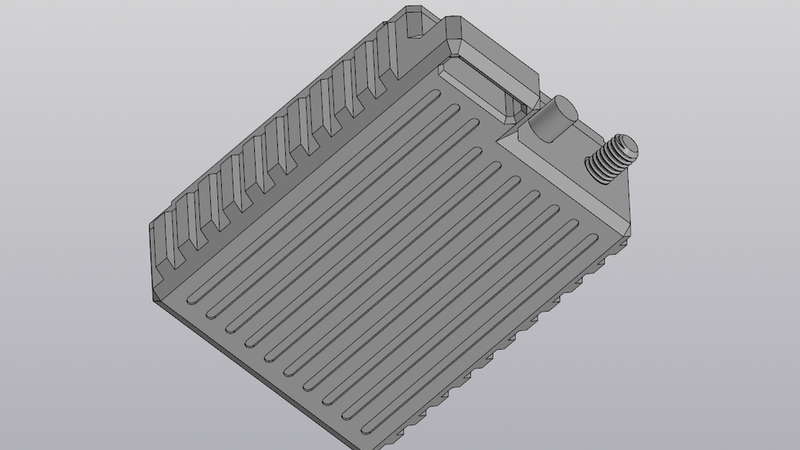Select the grooved top face of the part

point(400,250)
